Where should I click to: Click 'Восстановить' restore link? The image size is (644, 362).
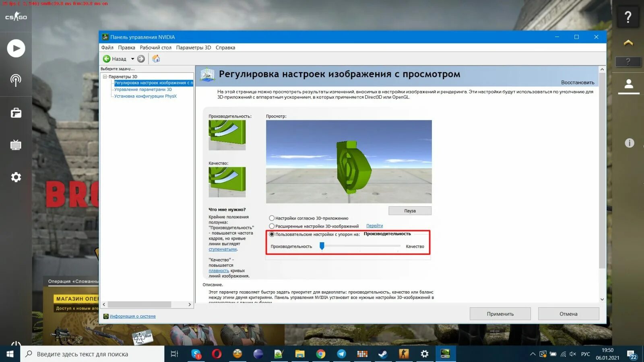(578, 82)
